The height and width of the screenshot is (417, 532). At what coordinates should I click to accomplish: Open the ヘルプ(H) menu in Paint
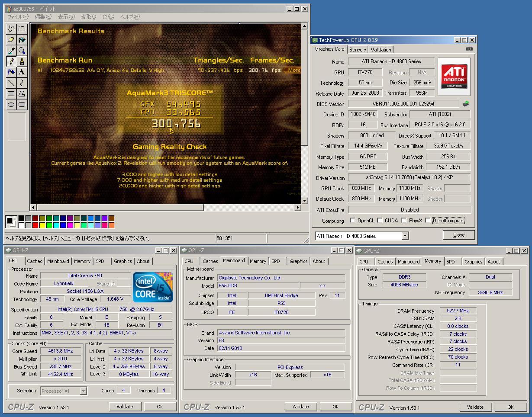(130, 17)
